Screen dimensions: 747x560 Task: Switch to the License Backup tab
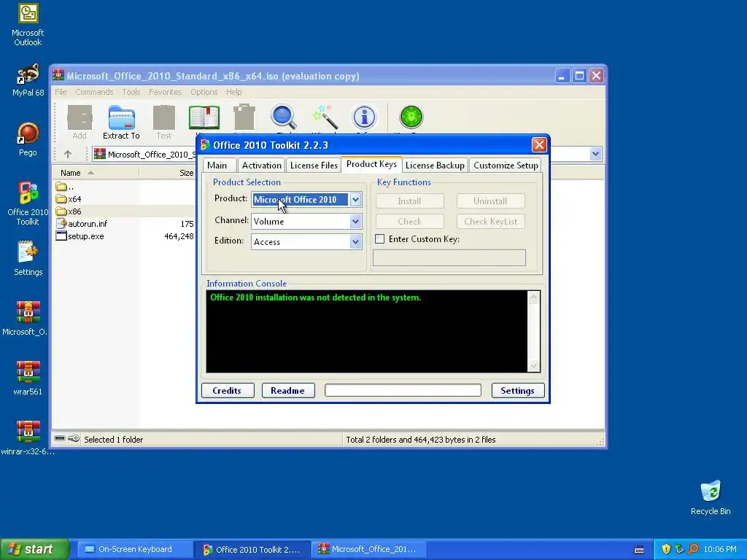[435, 166]
